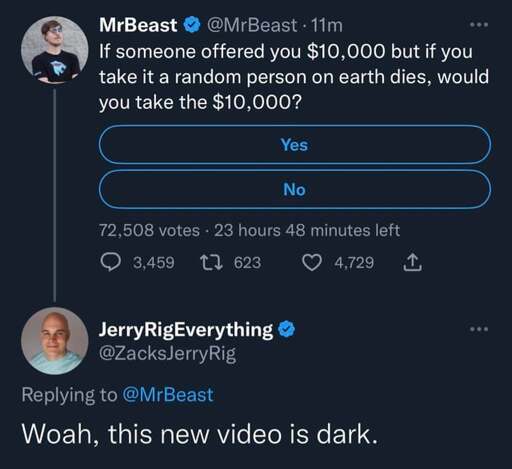Open more options for the MrBeast tweet
Image resolution: width=512 pixels, height=469 pixels.
click(x=479, y=25)
